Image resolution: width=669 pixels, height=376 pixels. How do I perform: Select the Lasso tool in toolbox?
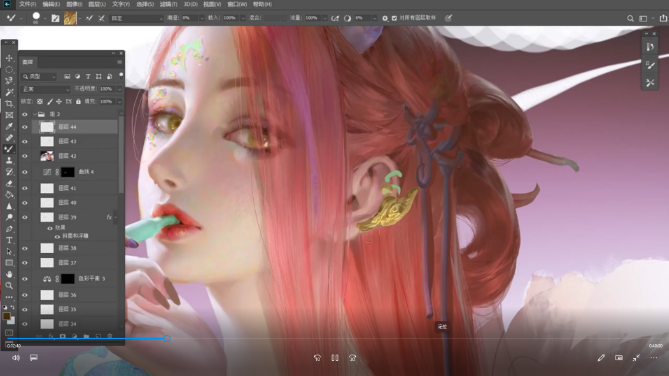(x=9, y=81)
